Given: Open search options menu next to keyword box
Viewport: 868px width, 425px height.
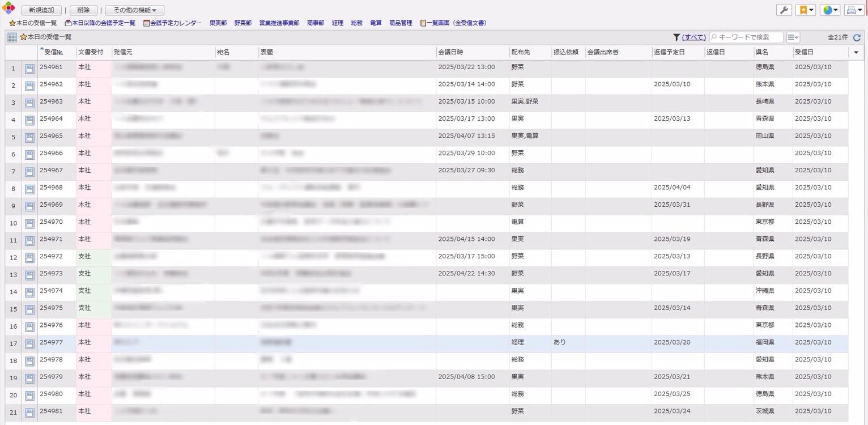Looking at the screenshot, I should pos(793,37).
